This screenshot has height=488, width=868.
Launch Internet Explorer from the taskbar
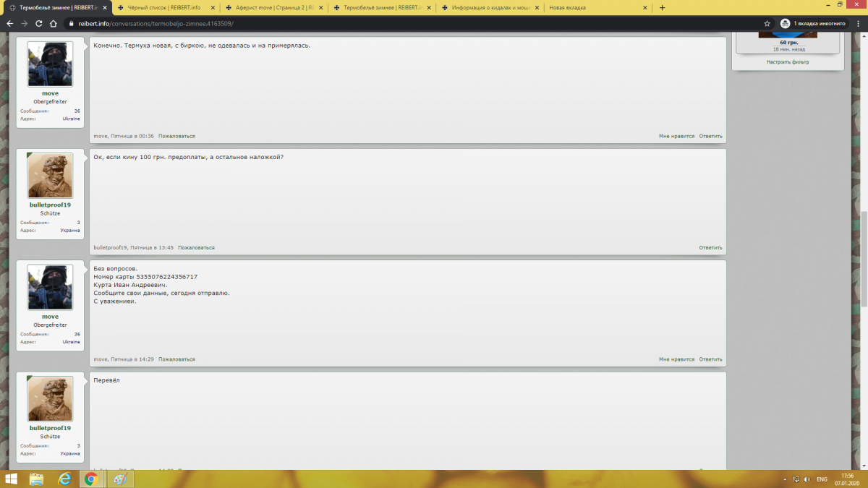64,479
